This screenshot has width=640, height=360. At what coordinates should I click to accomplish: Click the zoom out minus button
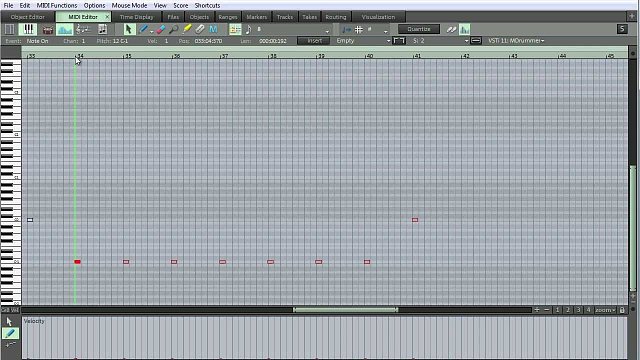(547, 310)
